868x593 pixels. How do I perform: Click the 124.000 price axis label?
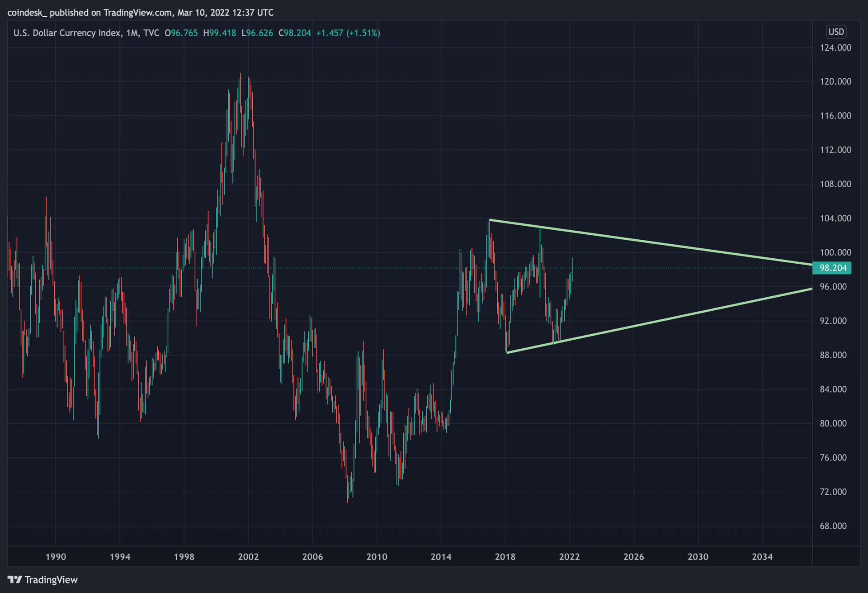tap(835, 47)
